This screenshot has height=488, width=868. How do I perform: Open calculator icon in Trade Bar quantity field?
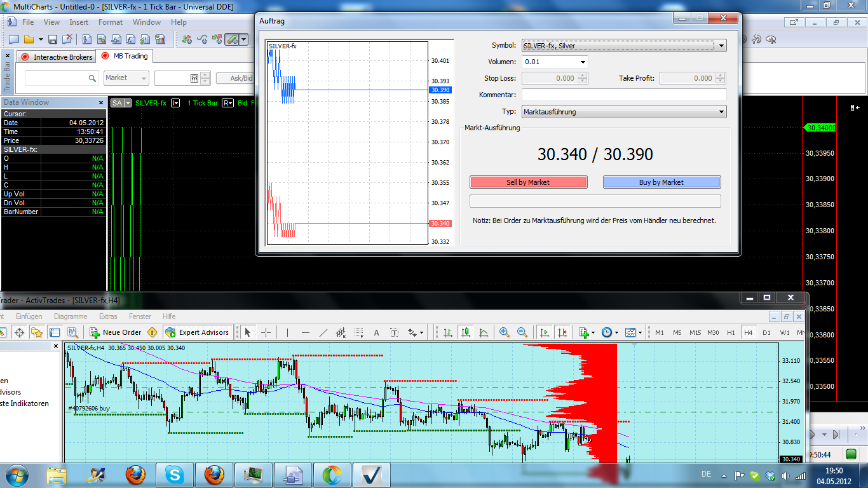[194, 78]
